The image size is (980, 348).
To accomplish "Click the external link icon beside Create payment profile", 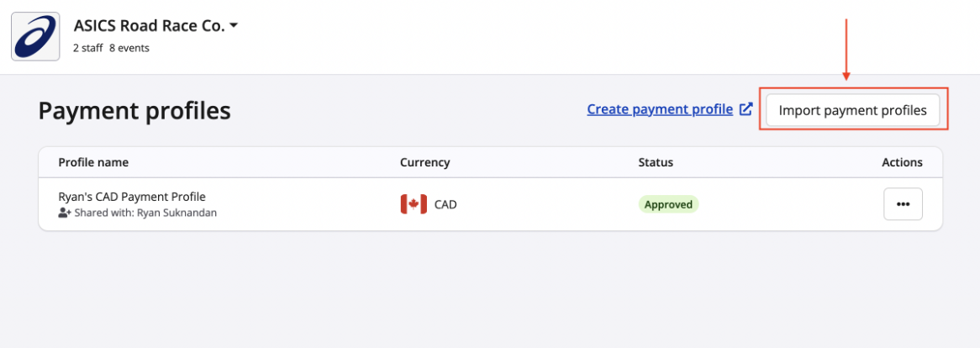I will click(x=745, y=109).
